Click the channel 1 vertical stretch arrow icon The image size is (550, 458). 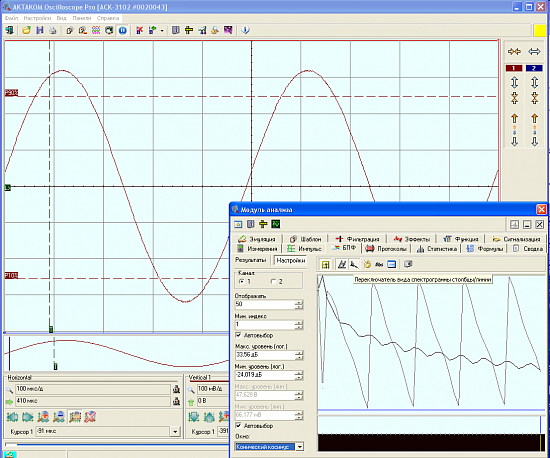(x=514, y=83)
